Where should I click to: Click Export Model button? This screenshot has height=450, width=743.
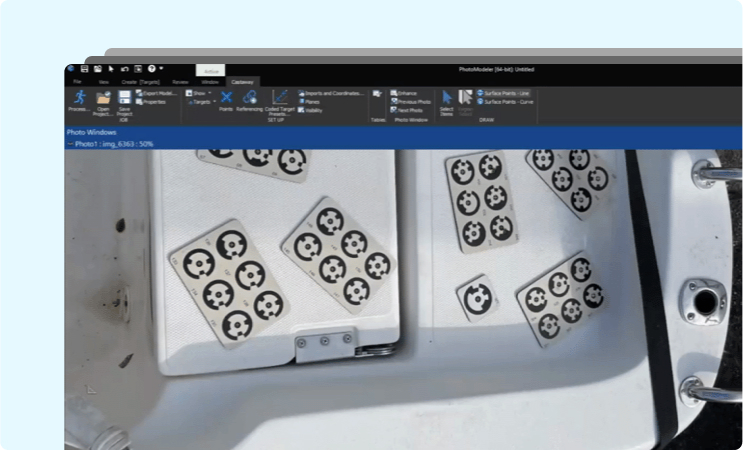tap(157, 92)
